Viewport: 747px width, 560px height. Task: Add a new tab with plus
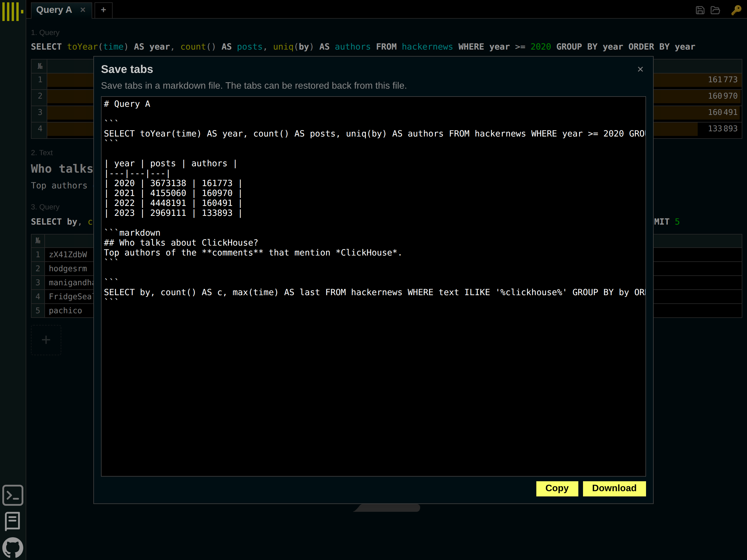coord(103,10)
